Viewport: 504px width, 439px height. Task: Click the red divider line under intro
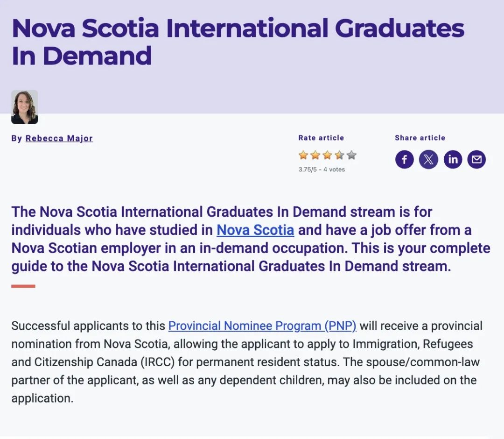23,286
